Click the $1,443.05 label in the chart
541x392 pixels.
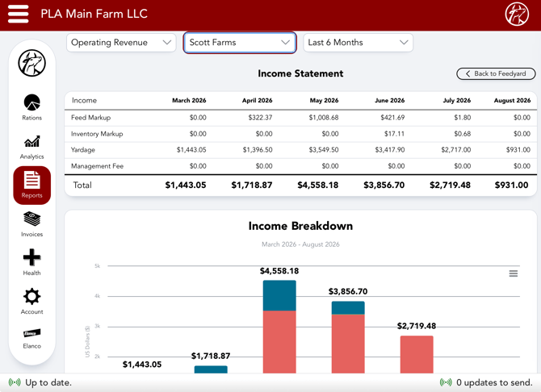(142, 365)
